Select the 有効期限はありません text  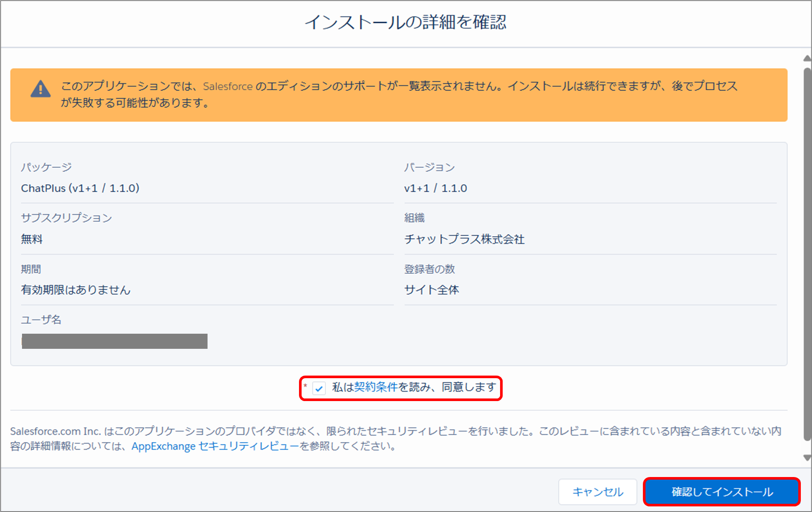pyautogui.click(x=76, y=290)
